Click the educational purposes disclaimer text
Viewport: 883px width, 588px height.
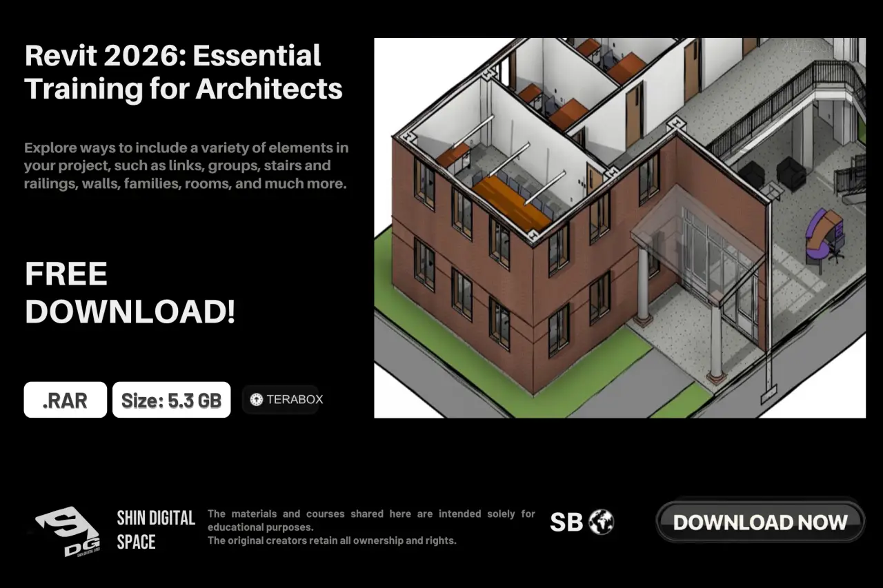click(x=371, y=520)
